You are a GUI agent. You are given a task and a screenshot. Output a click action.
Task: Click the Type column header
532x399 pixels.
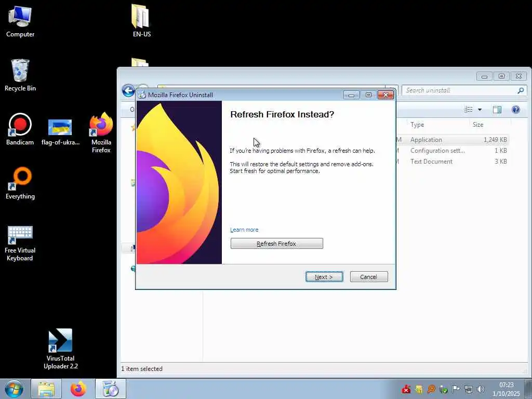pyautogui.click(x=417, y=125)
